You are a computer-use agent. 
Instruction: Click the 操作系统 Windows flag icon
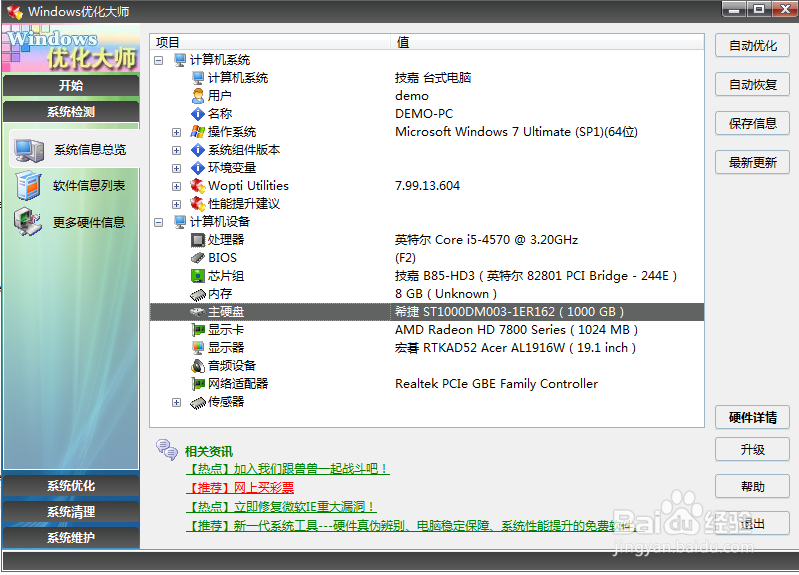pos(197,132)
